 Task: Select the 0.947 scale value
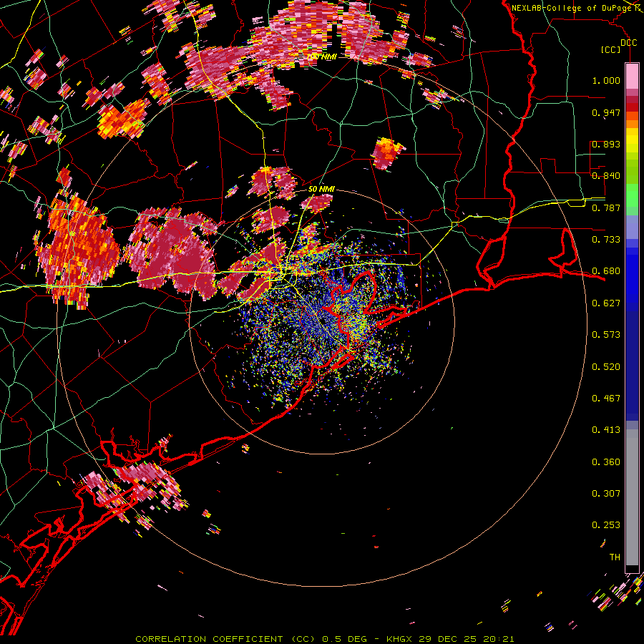coord(606,112)
